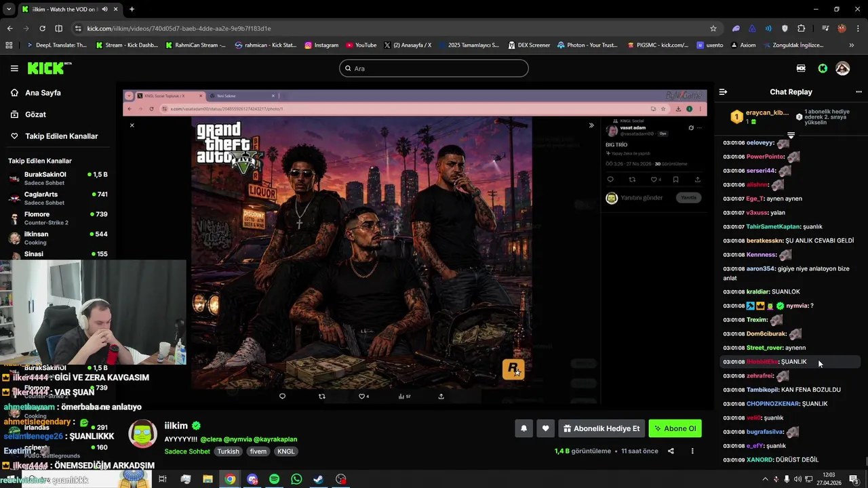Viewport: 868px width, 488px height.
Task: Click repost icon under GTA image
Action: point(322,396)
